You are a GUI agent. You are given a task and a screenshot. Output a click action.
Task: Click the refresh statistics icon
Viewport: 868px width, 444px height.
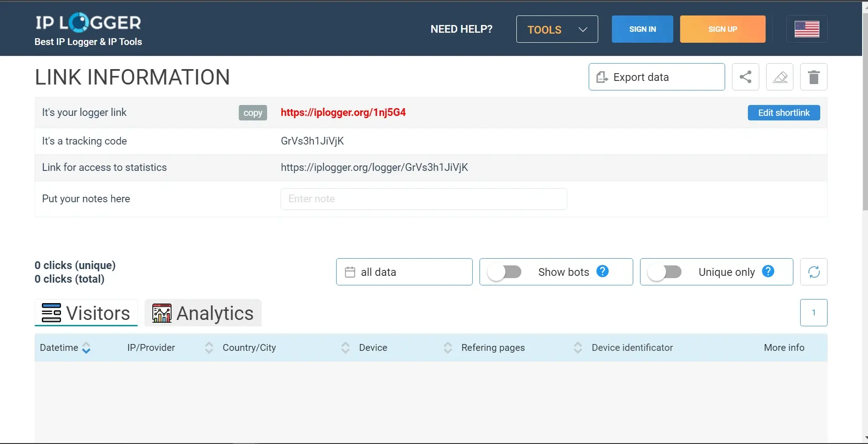point(813,272)
